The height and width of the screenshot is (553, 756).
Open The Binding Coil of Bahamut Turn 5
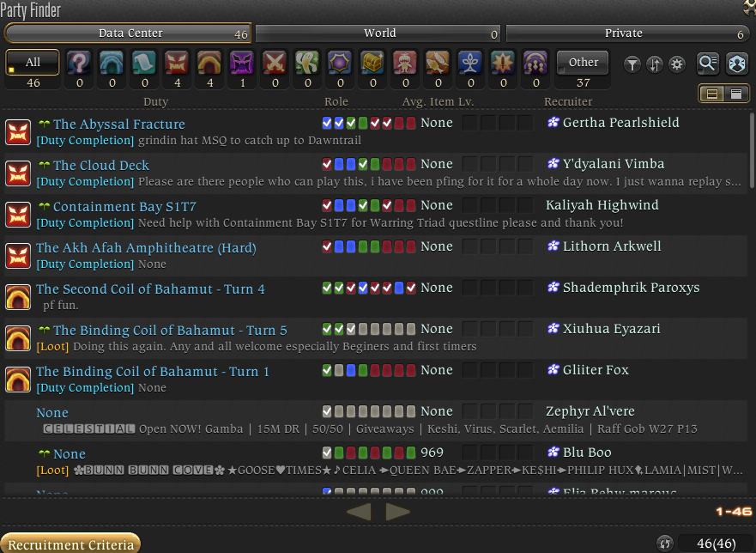[376, 337]
